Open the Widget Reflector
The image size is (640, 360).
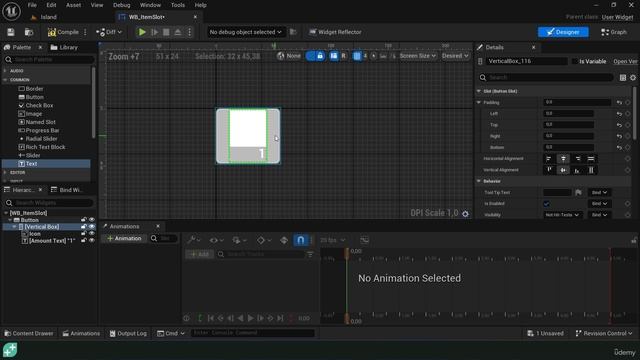click(335, 32)
